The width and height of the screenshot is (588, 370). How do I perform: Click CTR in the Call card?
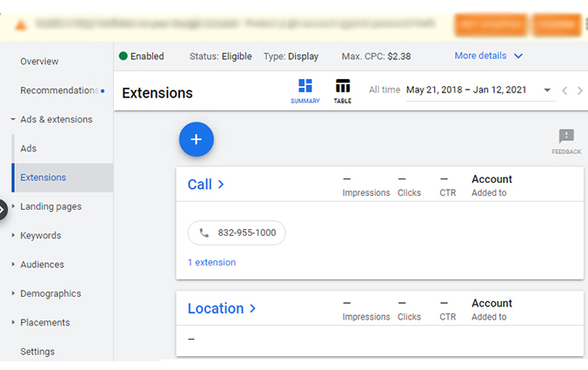[x=448, y=193]
